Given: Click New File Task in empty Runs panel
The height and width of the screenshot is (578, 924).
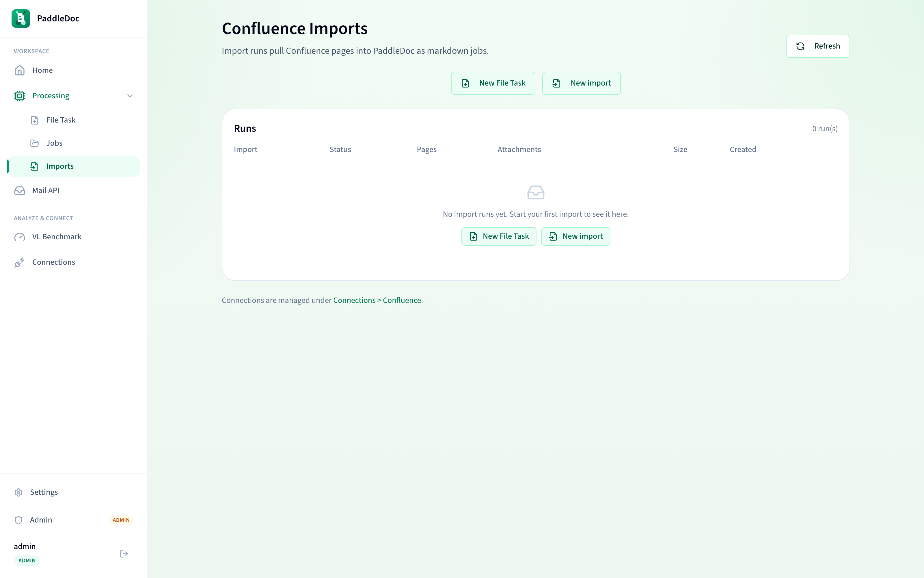Looking at the screenshot, I should pos(499,236).
